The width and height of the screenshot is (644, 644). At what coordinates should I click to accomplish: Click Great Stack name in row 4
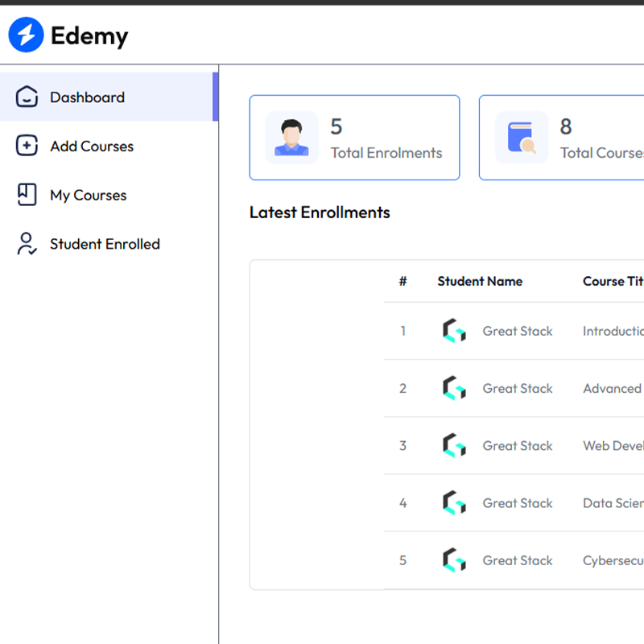click(518, 503)
